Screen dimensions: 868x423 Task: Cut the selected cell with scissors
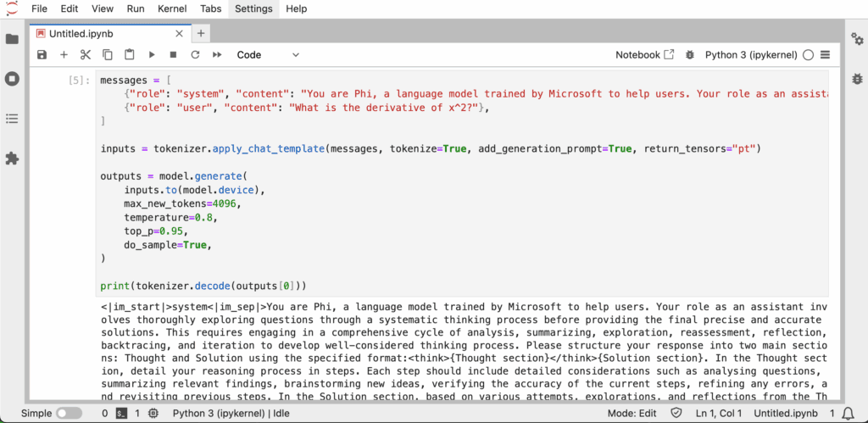pyautogui.click(x=86, y=55)
